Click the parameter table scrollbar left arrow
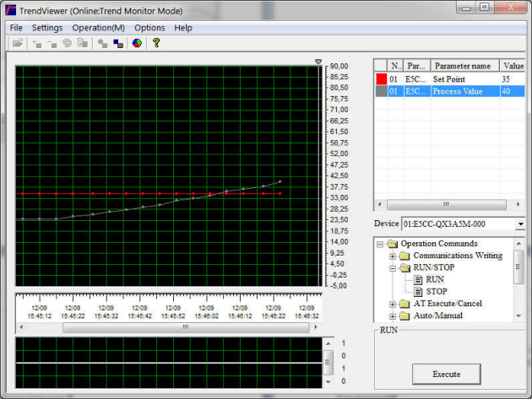This screenshot has width=532, height=399. [x=380, y=204]
